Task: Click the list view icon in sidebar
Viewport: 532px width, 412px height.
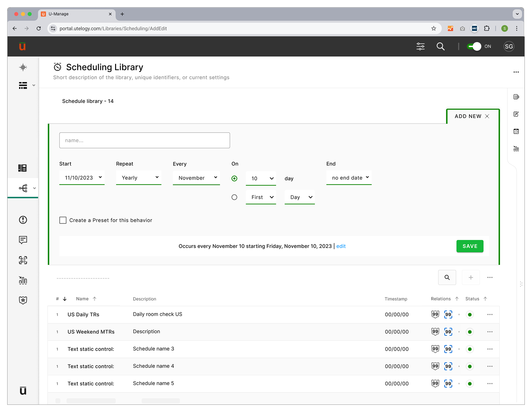Action: tap(23, 85)
